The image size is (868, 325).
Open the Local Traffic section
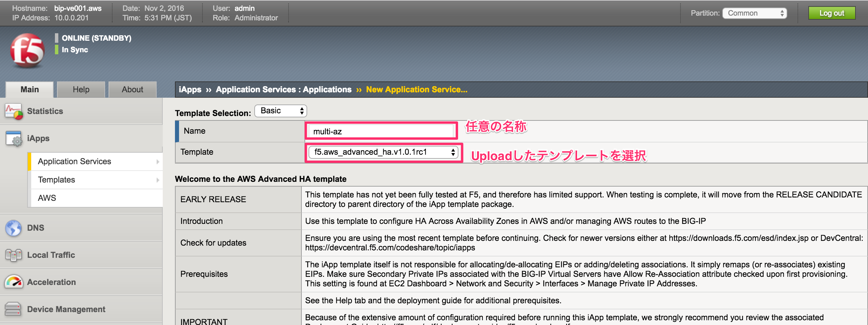(x=51, y=255)
